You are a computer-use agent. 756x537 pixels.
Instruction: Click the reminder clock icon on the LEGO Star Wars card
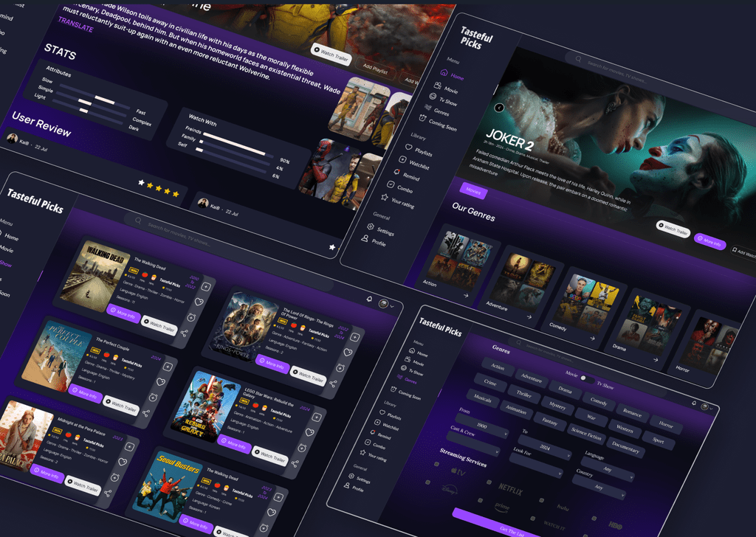(302, 448)
